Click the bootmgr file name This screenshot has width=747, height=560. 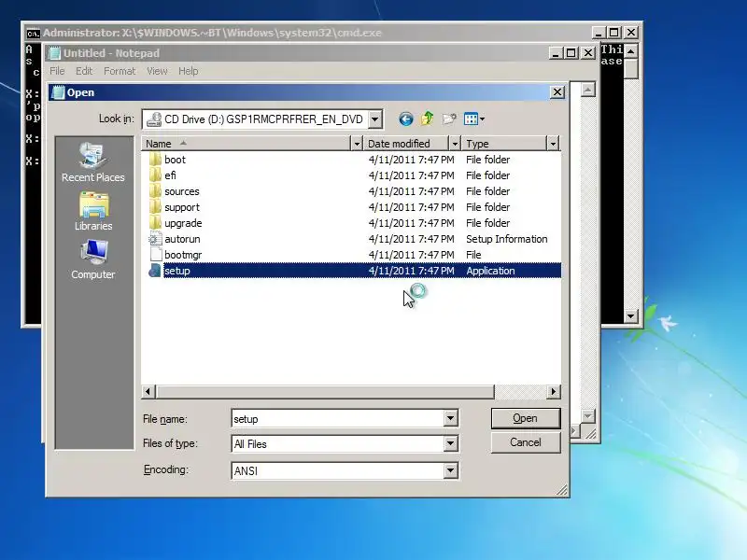[183, 255]
